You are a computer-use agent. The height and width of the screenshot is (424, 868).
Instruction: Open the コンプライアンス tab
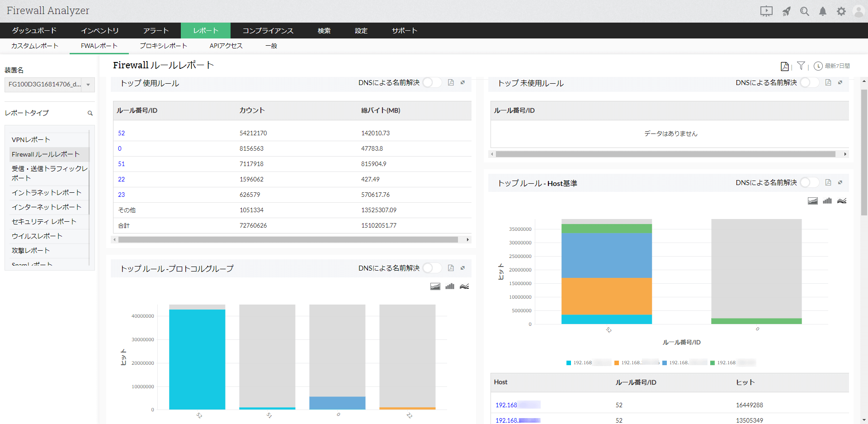[268, 31]
